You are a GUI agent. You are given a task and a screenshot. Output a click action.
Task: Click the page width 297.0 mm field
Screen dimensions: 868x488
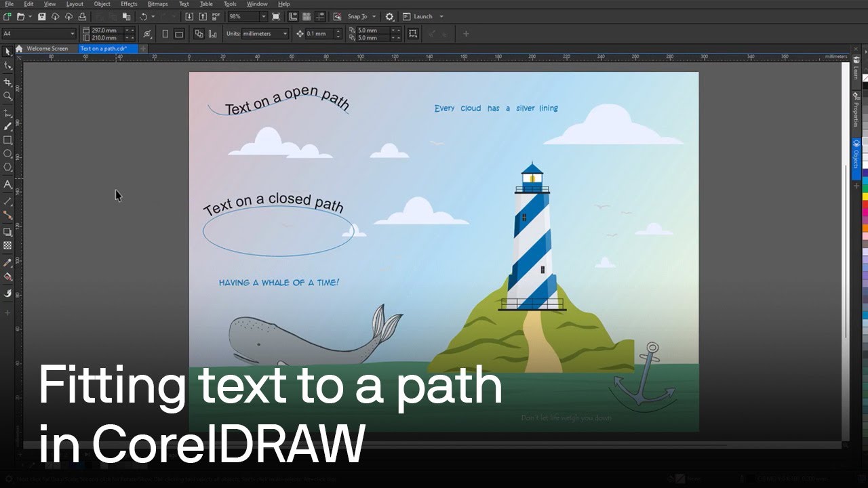coord(106,30)
